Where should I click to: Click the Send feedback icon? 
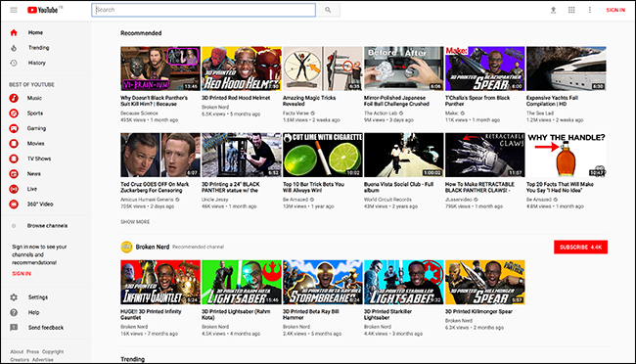click(x=14, y=328)
